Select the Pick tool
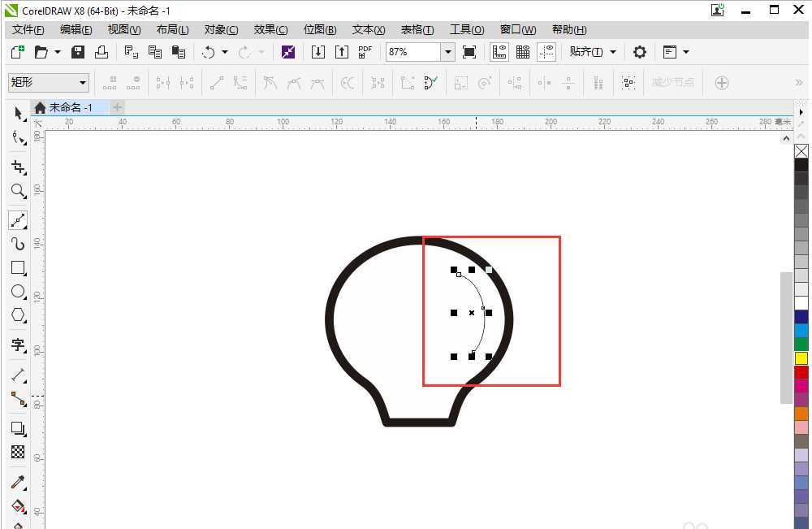Image resolution: width=812 pixels, height=529 pixels. point(19,113)
